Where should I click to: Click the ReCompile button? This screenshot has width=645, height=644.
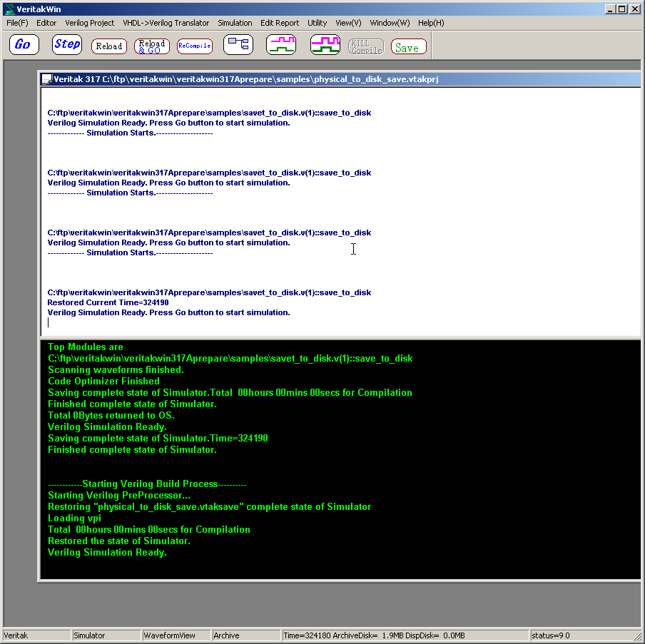(x=195, y=46)
